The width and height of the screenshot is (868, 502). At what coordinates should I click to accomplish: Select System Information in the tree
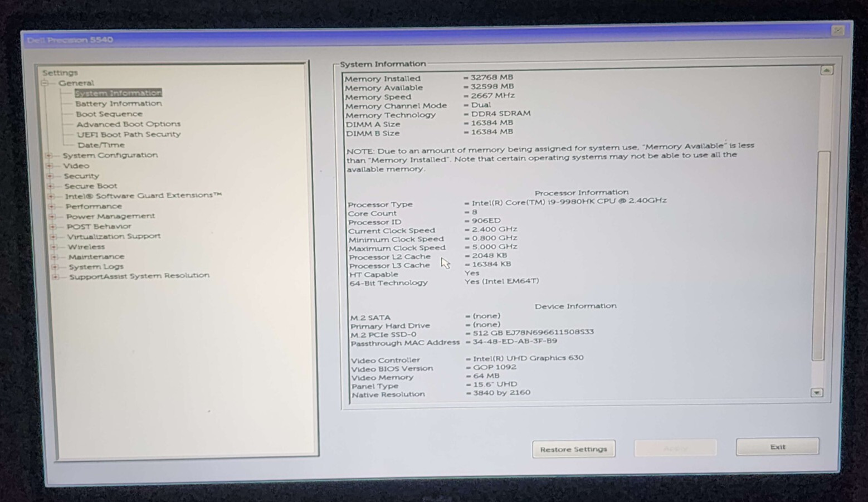[x=118, y=93]
